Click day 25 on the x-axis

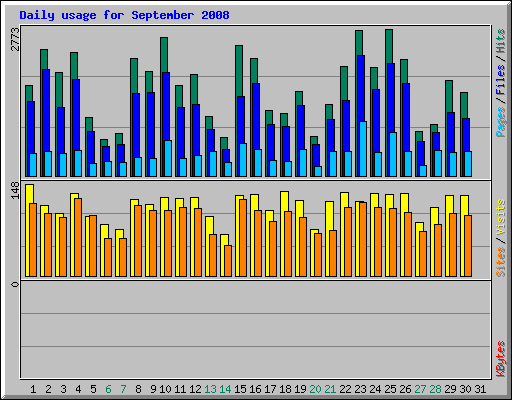coord(390,389)
